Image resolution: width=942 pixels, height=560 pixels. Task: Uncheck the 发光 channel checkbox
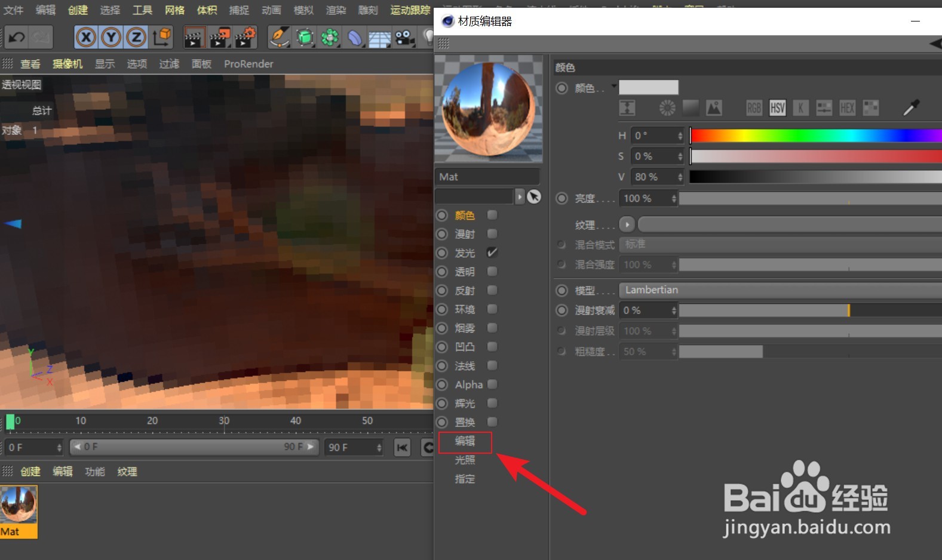click(492, 253)
